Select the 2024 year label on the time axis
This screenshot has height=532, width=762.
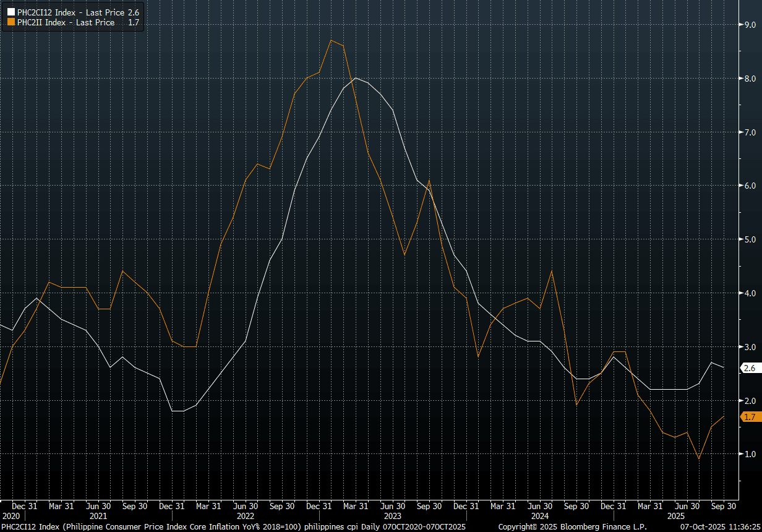(x=539, y=515)
